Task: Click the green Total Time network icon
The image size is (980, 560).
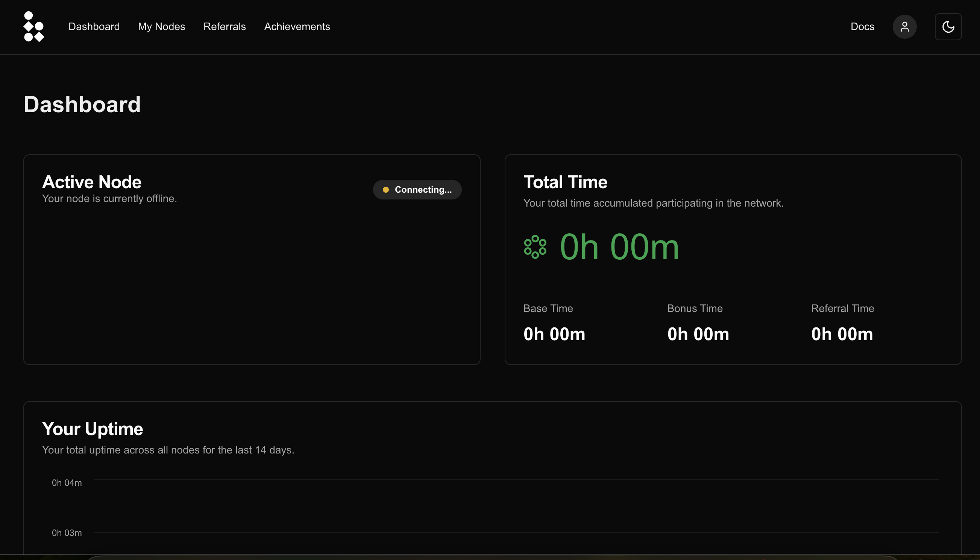Action: 535,247
